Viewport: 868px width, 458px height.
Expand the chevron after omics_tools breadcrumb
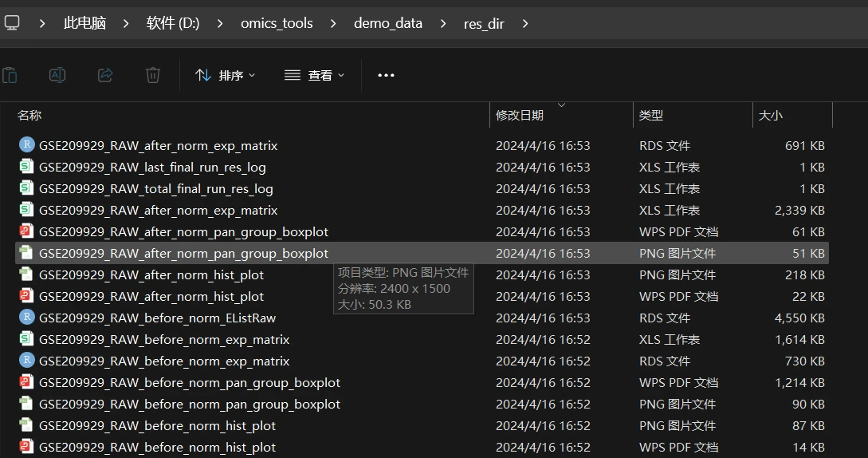click(x=332, y=23)
